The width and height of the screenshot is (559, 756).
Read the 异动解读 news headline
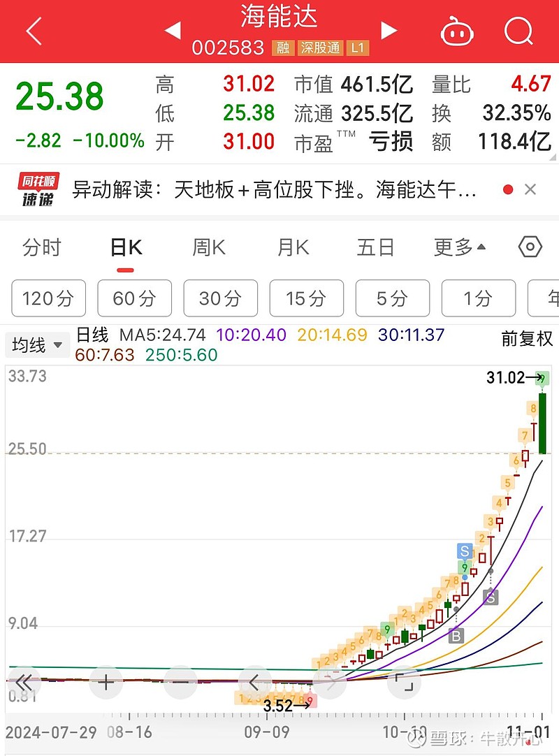point(274,189)
